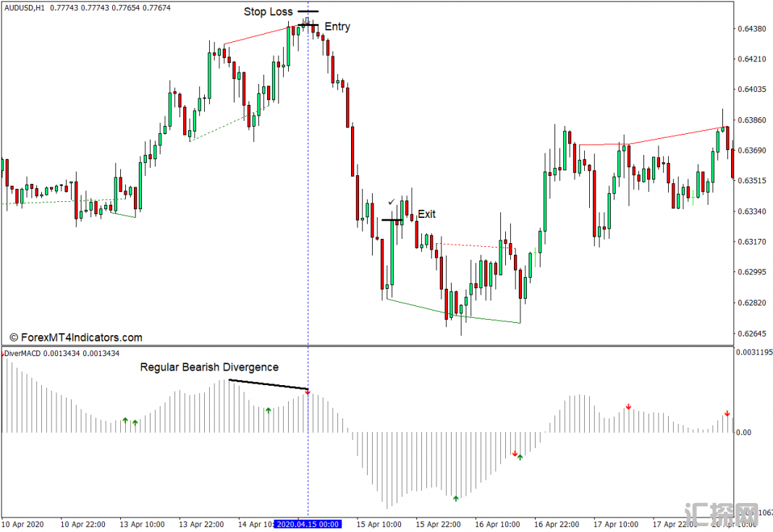
Task: Select the Exit text label
Action: [426, 214]
